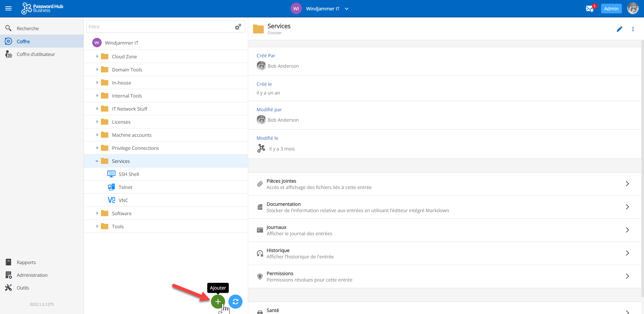Open the hamburger menu

[8, 9]
